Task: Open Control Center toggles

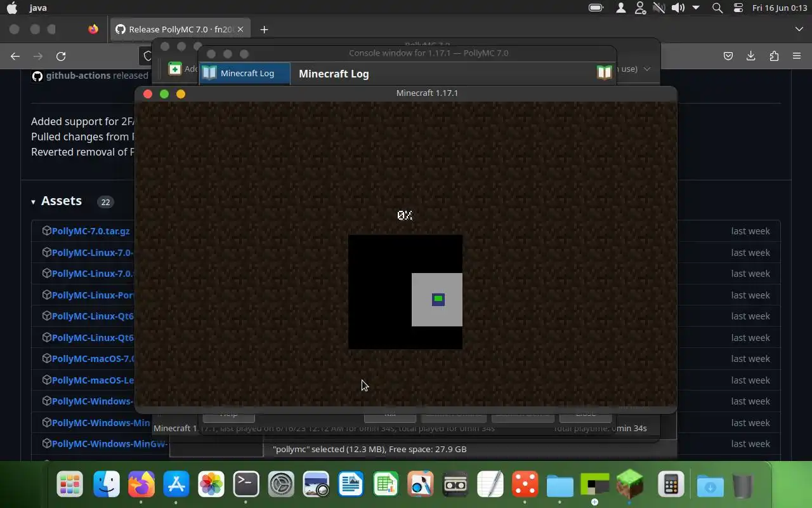Action: 738,8
